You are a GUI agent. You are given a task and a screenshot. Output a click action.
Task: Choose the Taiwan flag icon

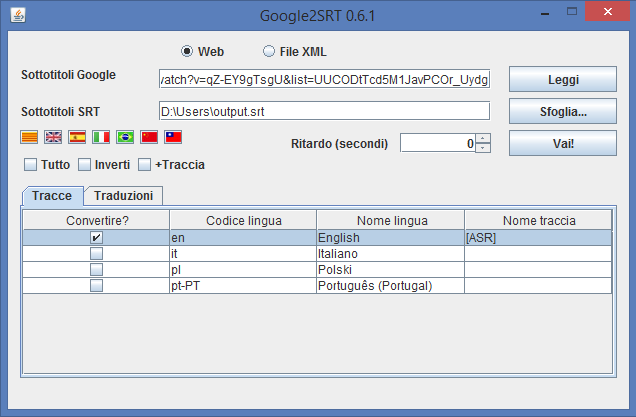click(x=173, y=137)
